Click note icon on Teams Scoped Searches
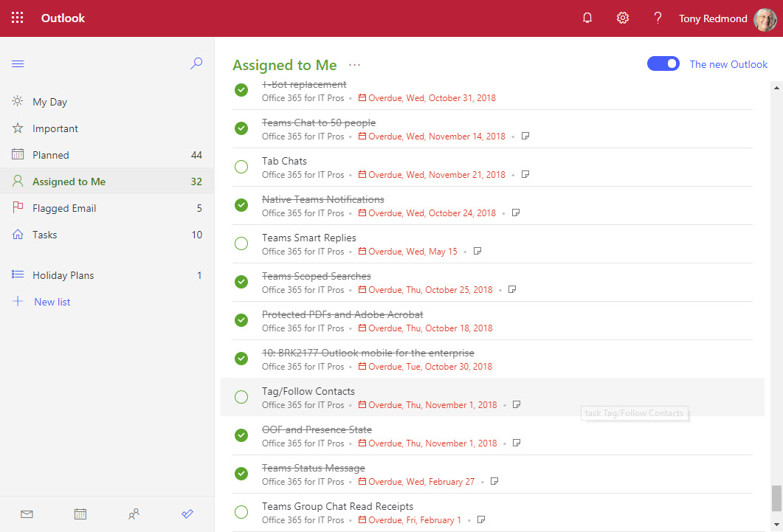Viewport: 783px width, 532px height. point(512,289)
